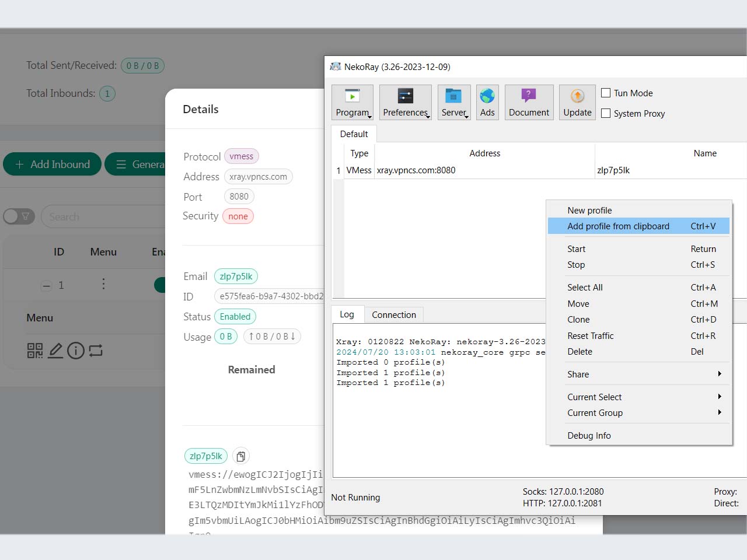Click the Total Inbounds count badge
Image resolution: width=747 pixels, height=560 pixels.
coord(107,93)
